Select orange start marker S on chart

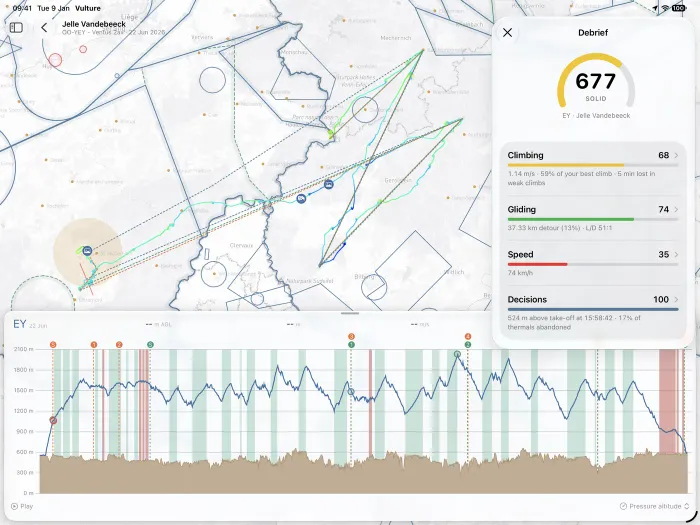(53, 345)
